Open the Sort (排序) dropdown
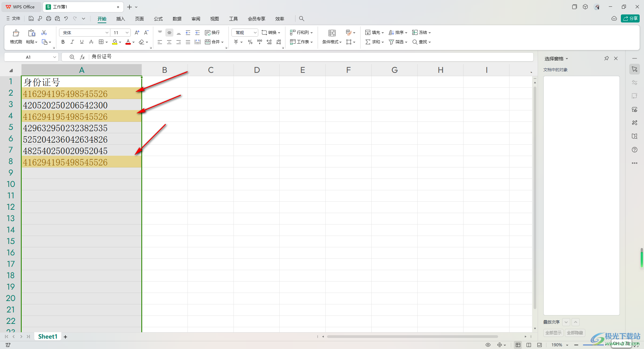This screenshot has width=644, height=349. (x=398, y=33)
